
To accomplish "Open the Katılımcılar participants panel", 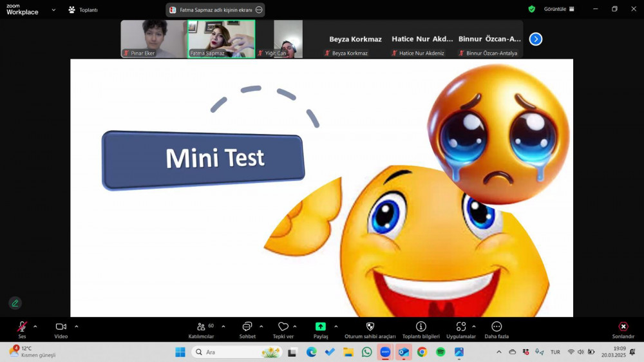I will point(201,330).
